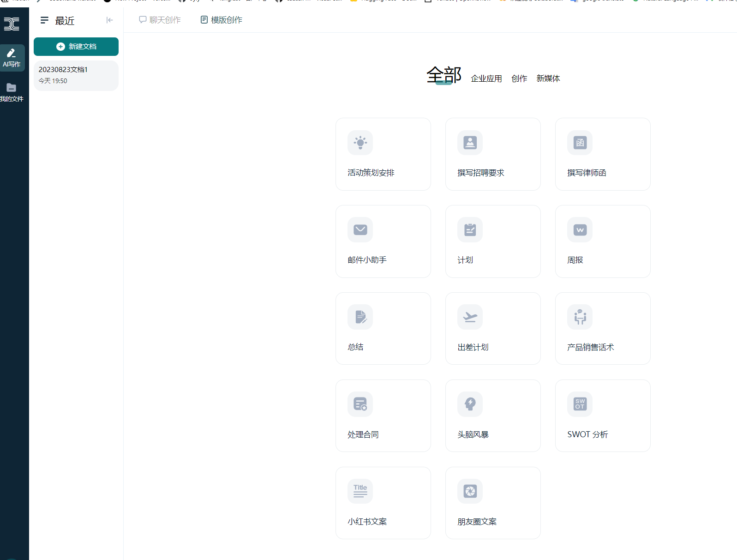Select the 企业应用 category filter
The image size is (737, 560).
pos(486,78)
